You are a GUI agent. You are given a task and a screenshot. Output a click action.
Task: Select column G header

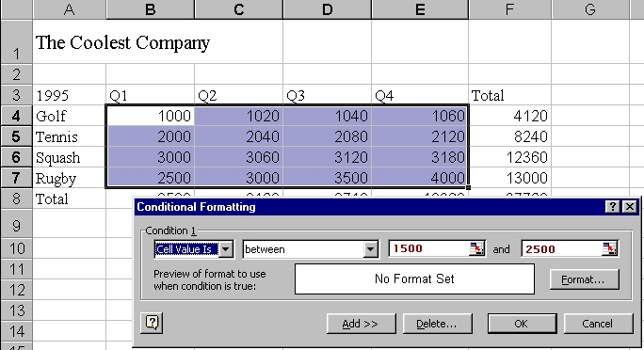tap(590, 9)
